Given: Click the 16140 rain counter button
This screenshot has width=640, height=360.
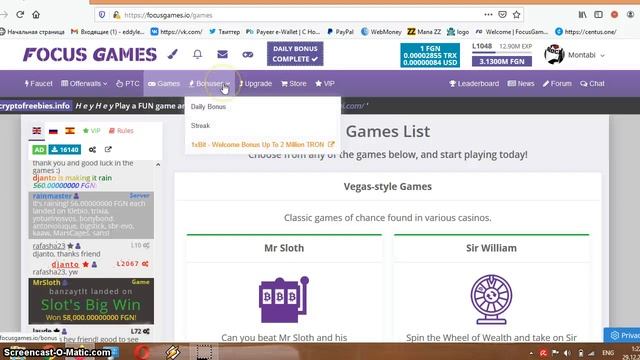Looking at the screenshot, I should tap(64, 150).
